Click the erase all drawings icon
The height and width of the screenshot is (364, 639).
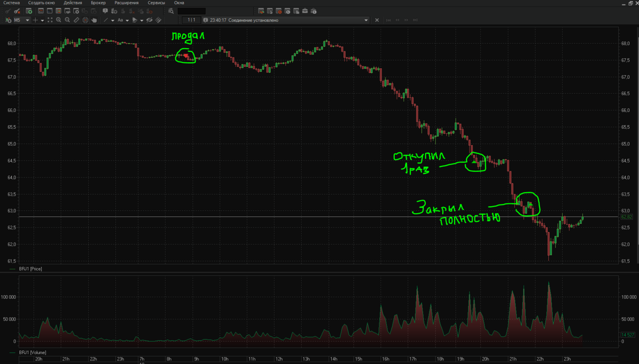coord(159,20)
